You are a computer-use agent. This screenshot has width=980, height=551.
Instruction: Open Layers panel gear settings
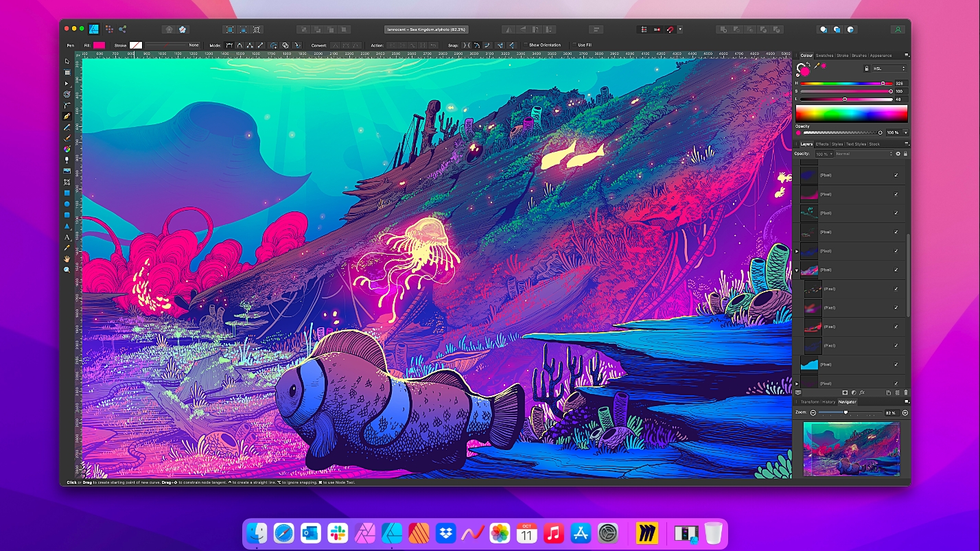point(898,154)
